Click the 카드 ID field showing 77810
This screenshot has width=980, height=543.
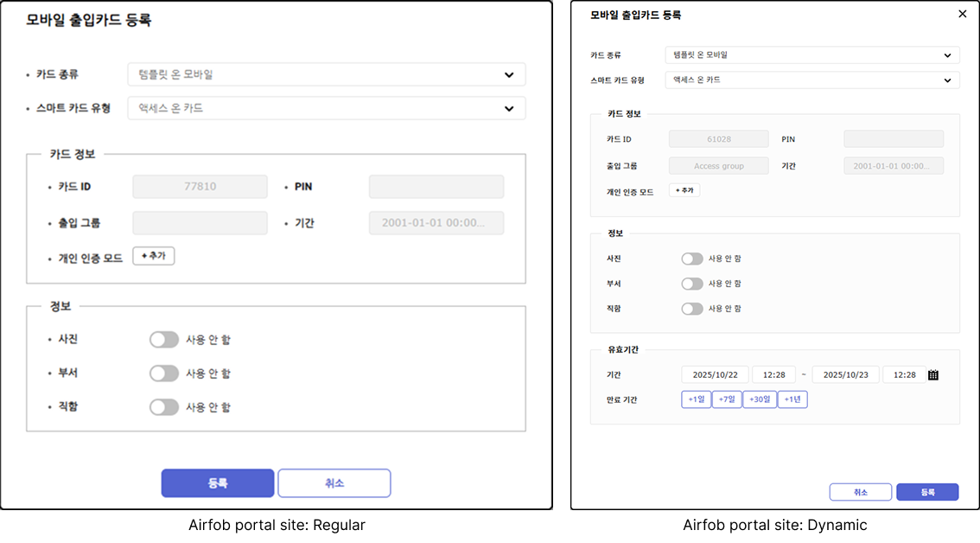click(200, 187)
